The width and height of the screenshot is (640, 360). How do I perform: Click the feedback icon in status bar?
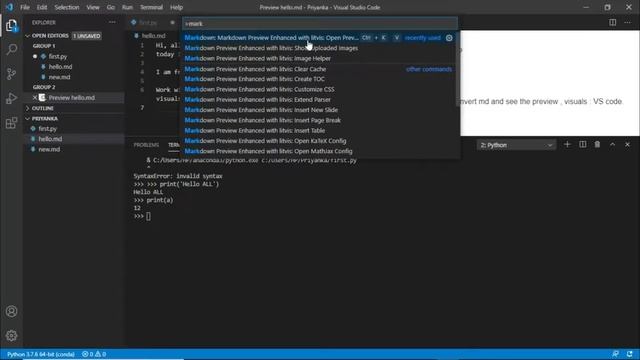[615, 354]
